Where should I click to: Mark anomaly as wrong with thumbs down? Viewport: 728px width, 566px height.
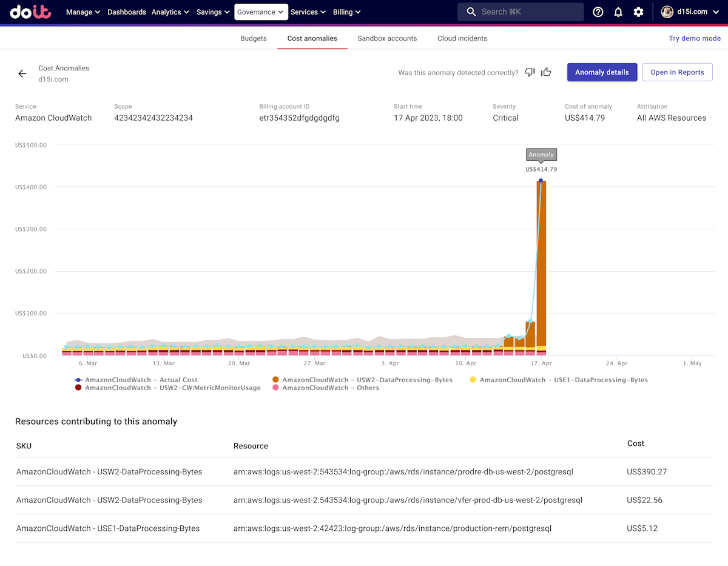click(x=530, y=72)
